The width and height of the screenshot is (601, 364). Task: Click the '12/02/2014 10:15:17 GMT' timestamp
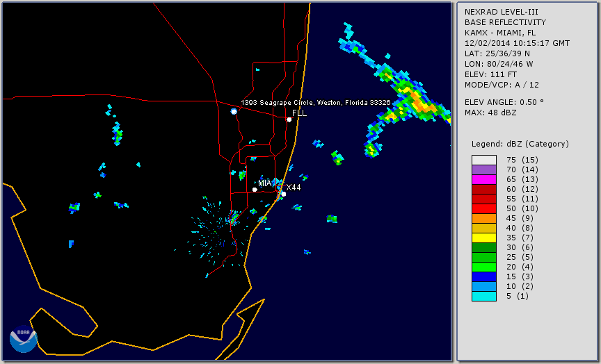click(x=517, y=43)
